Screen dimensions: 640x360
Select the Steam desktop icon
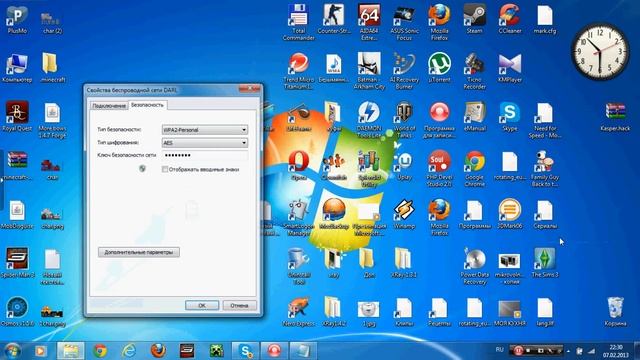tap(474, 19)
